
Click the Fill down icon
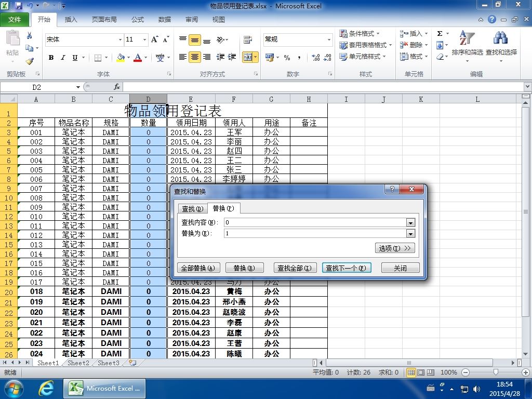[x=440, y=45]
